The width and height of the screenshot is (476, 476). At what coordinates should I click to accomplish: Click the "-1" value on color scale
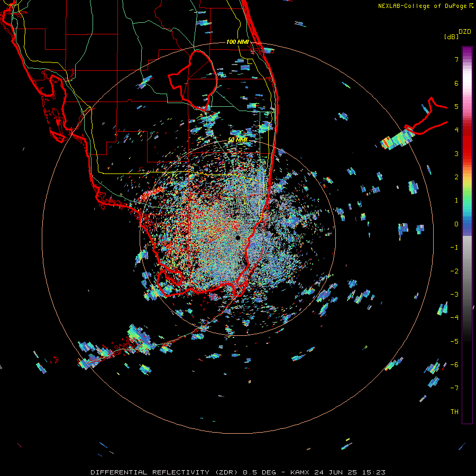click(x=454, y=248)
